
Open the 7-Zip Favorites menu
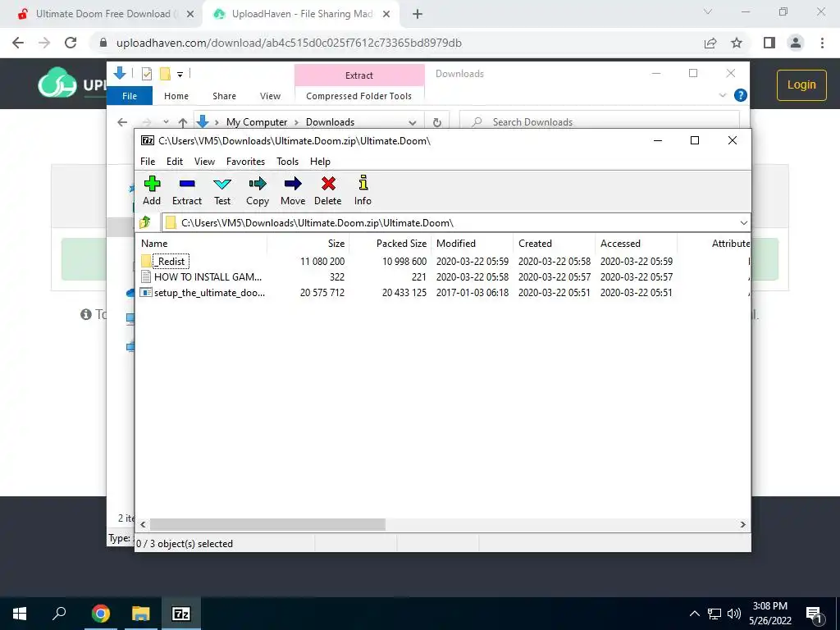click(245, 162)
